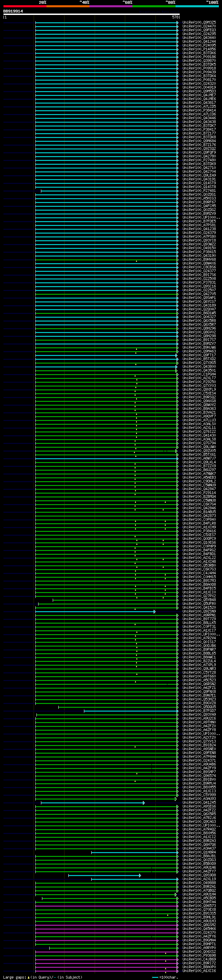
Task: Click subject UniRef100_Q42780
Action: [x=199, y=156]
